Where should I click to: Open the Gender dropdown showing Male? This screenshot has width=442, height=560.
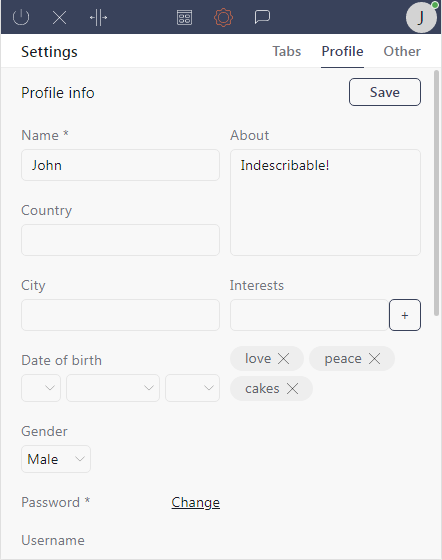(x=56, y=459)
